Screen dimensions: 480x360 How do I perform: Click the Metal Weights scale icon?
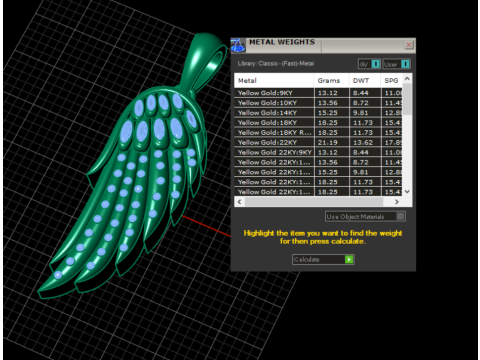pos(238,45)
